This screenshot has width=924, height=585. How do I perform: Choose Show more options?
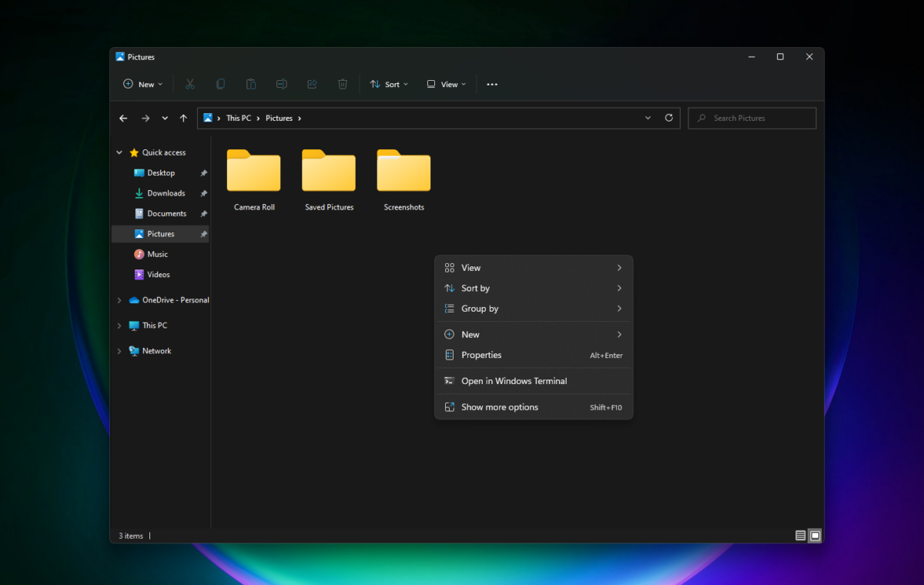pos(534,407)
